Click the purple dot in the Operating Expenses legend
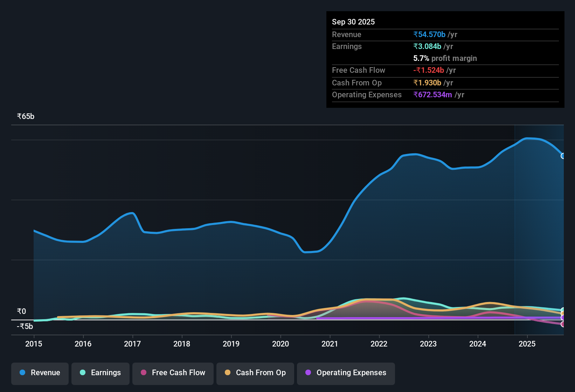The width and height of the screenshot is (575, 392). (308, 373)
